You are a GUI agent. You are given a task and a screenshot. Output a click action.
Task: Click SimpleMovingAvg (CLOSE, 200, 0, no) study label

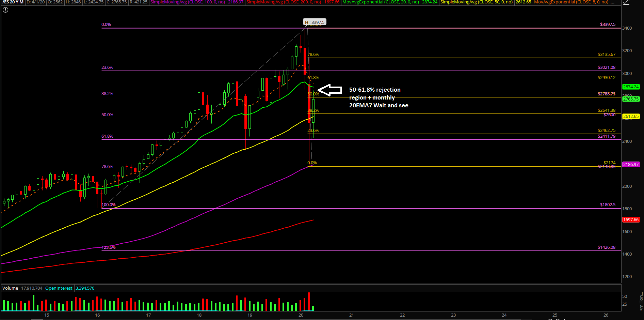(x=284, y=2)
